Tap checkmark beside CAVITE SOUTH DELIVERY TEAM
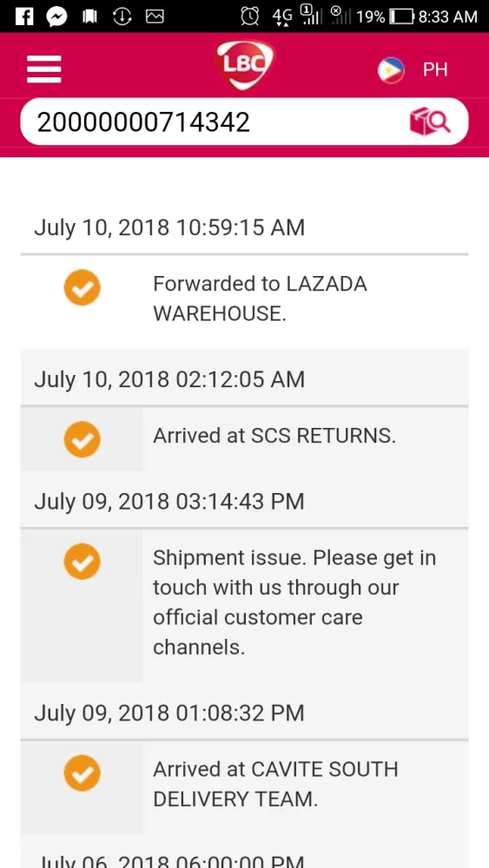 click(82, 773)
